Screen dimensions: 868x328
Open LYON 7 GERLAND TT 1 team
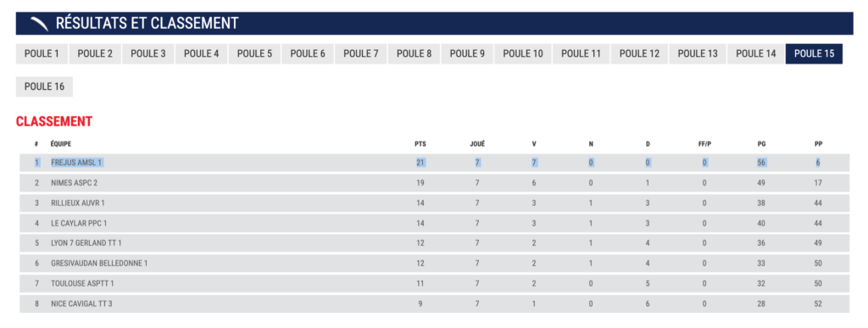click(434, 242)
